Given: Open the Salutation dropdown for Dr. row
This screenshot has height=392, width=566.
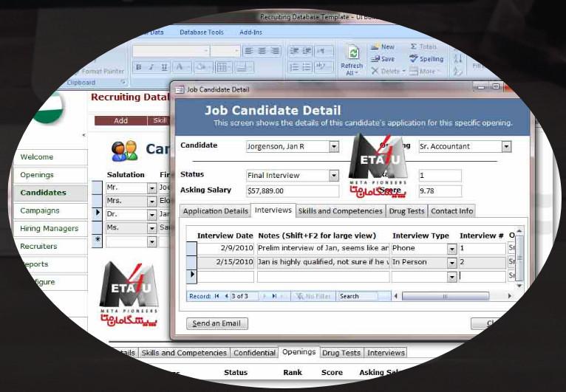Looking at the screenshot, I should tap(152, 215).
